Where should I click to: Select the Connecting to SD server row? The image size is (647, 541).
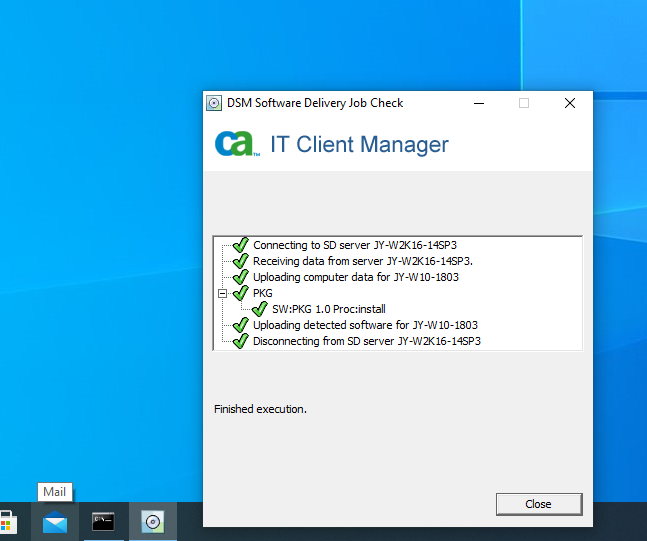355,245
